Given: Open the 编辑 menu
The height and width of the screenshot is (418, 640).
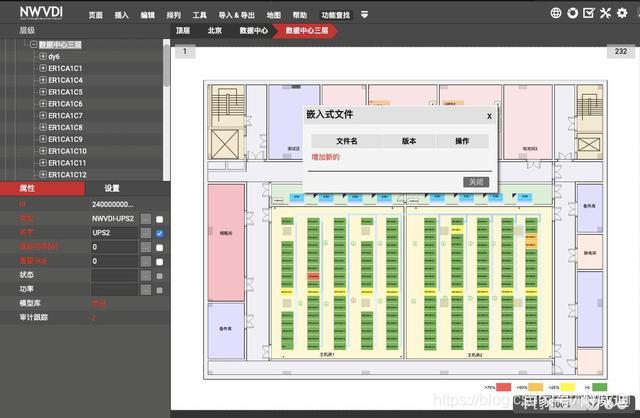Looking at the screenshot, I should coord(148,15).
